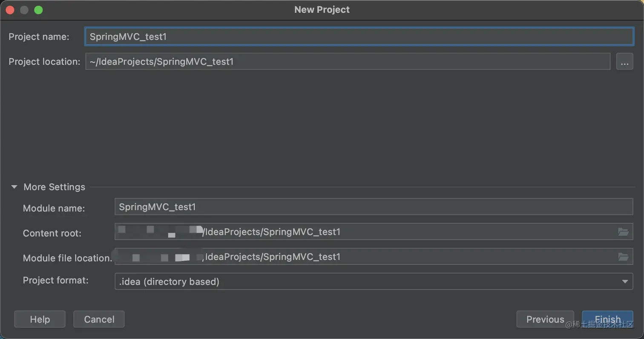644x339 pixels.
Task: Click Module file location folder icon
Action: point(623,257)
